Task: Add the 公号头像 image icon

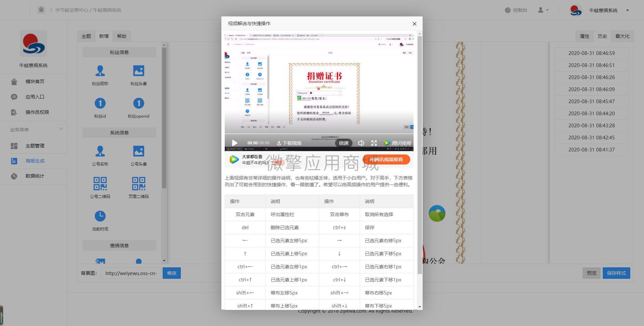Action: [x=139, y=151]
